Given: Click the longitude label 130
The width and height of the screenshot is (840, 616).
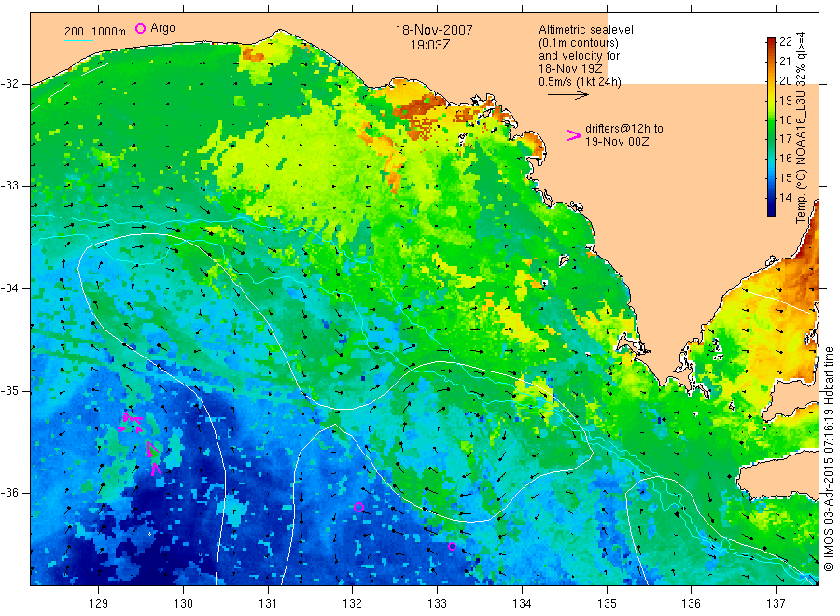Looking at the screenshot, I should (x=183, y=604).
